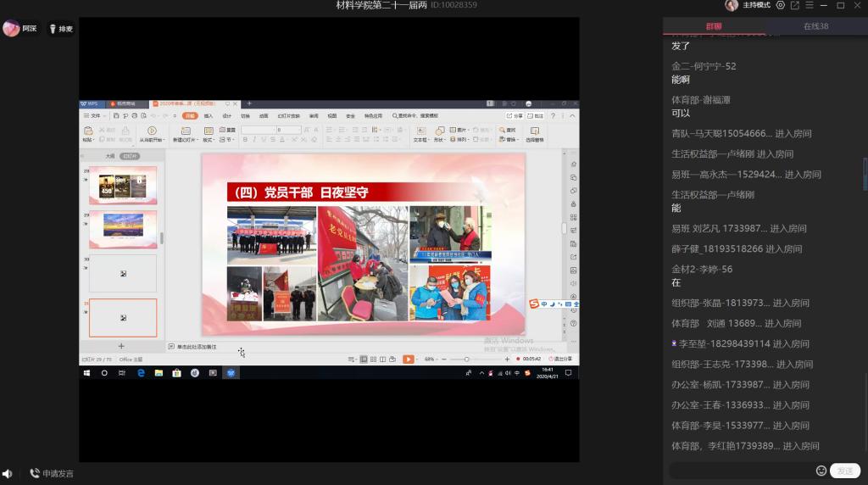The height and width of the screenshot is (485, 868).
Task: Open the emoji picker in chat box
Action: 821,471
